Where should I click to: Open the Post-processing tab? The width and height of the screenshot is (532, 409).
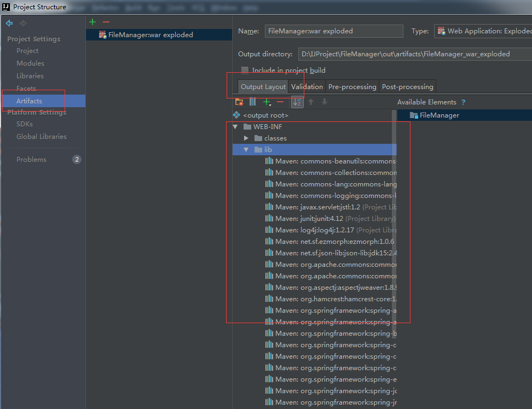click(407, 86)
